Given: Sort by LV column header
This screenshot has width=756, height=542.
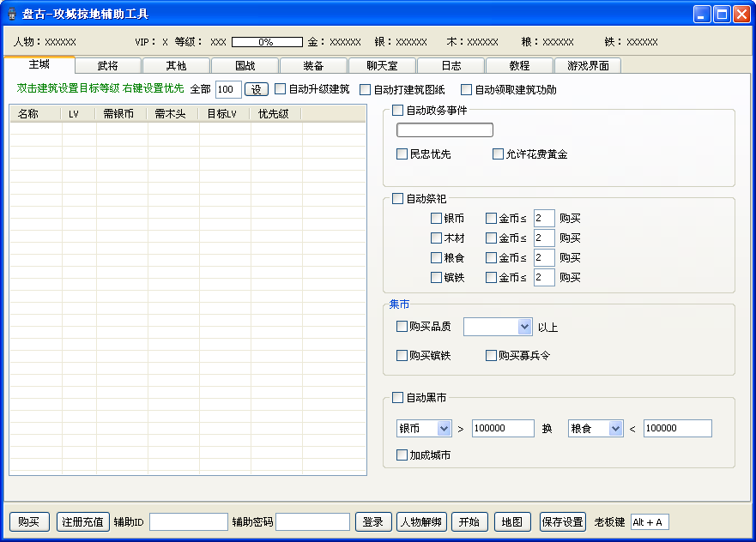Looking at the screenshot, I should 79,114.
